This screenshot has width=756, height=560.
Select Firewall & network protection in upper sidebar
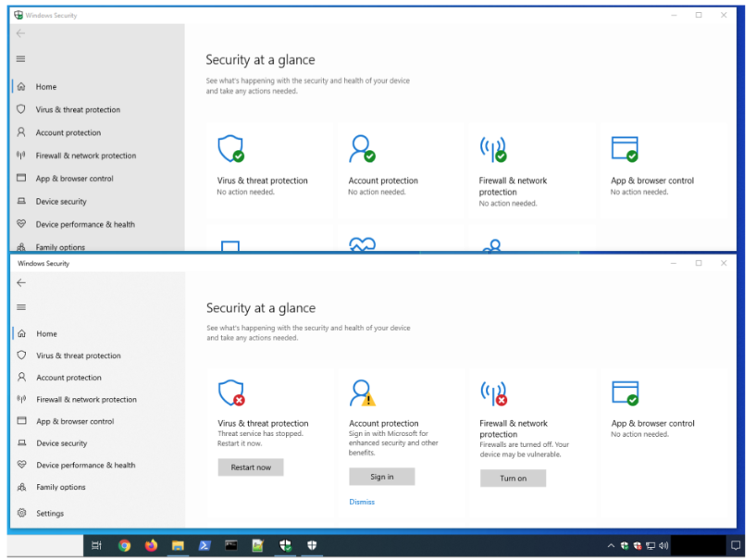click(x=97, y=156)
